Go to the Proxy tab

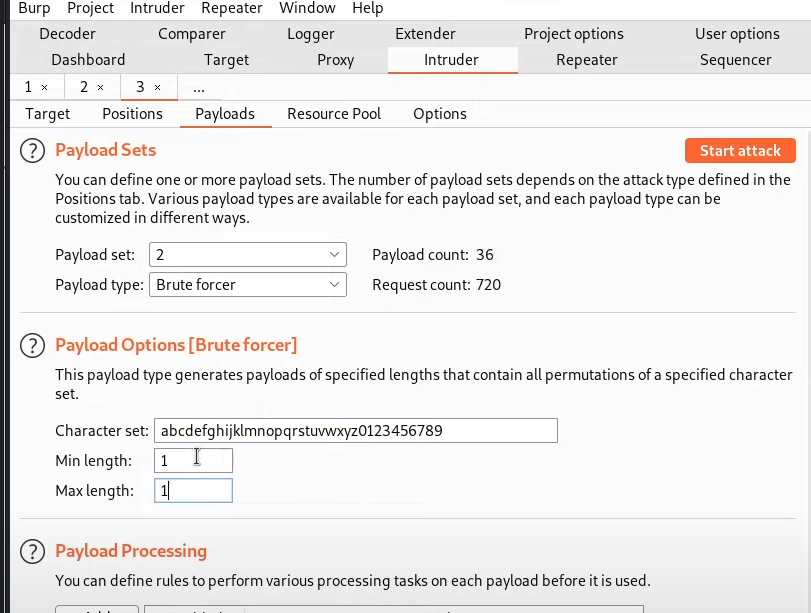tap(335, 60)
